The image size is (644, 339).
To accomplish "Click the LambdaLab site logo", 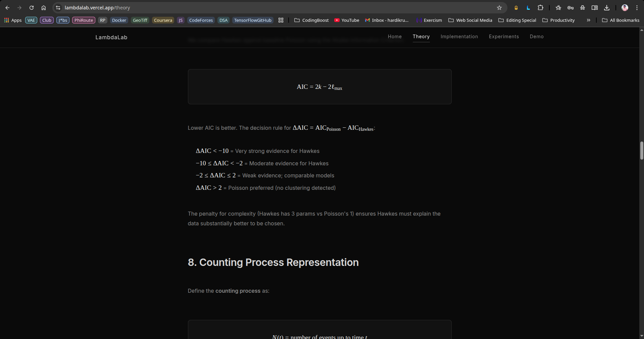I will [111, 37].
